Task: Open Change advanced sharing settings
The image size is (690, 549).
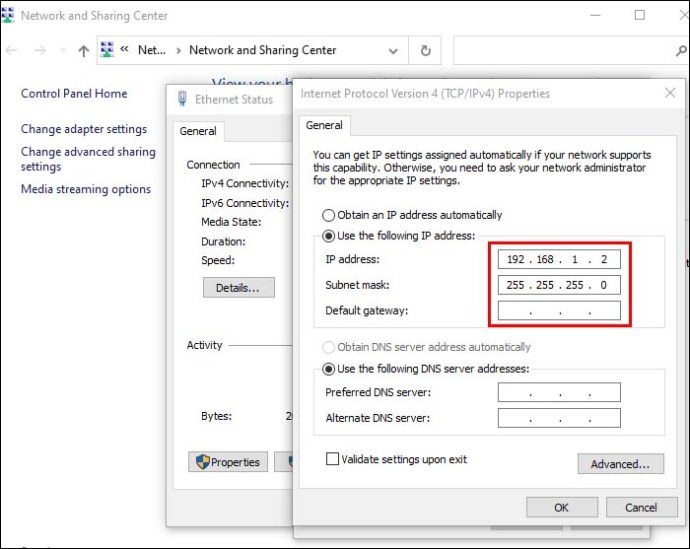Action: tap(88, 159)
